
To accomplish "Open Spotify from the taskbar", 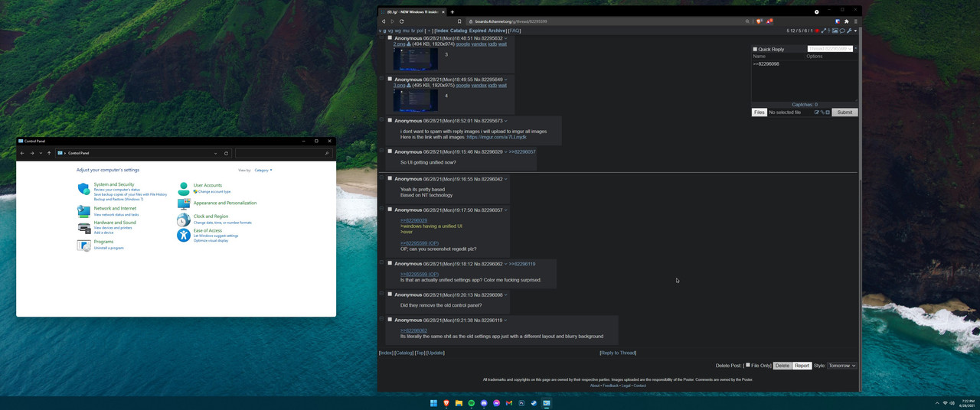I will click(x=471, y=403).
